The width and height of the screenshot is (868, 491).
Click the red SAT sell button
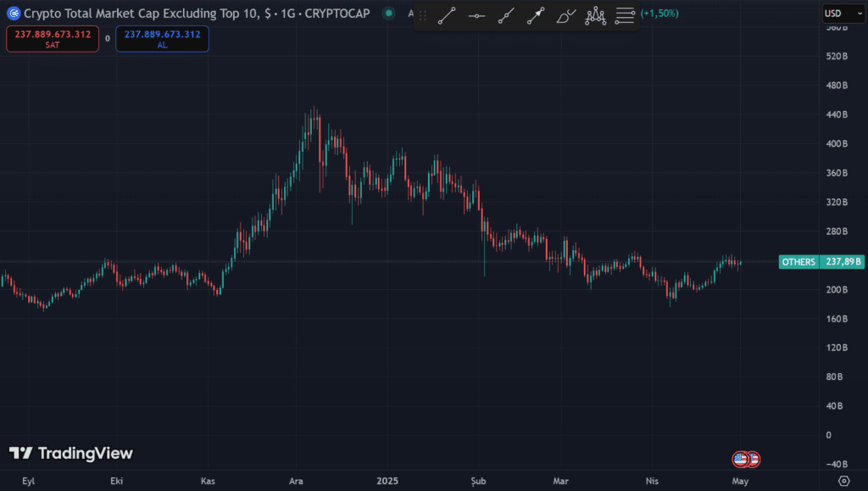click(53, 39)
